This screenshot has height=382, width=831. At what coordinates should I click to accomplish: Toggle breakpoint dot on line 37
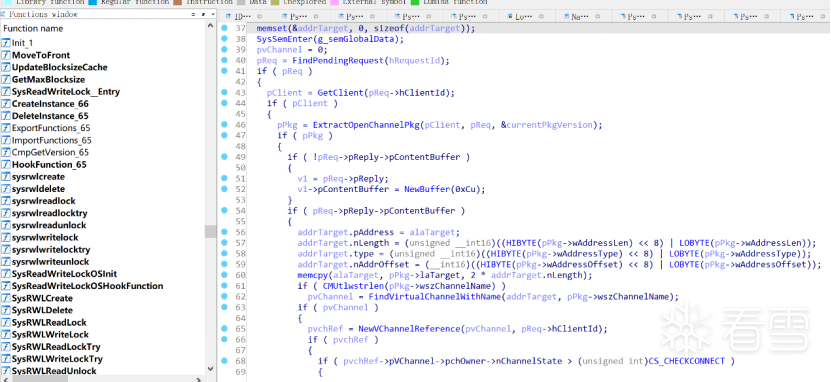click(x=225, y=28)
